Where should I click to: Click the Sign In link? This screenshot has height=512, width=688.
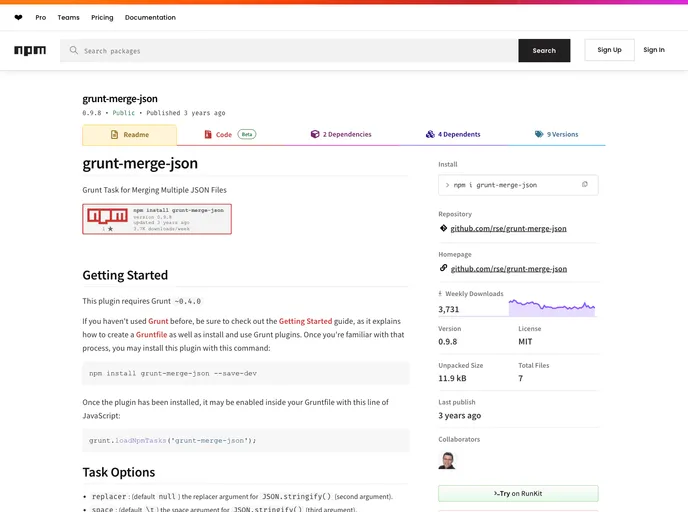point(654,50)
